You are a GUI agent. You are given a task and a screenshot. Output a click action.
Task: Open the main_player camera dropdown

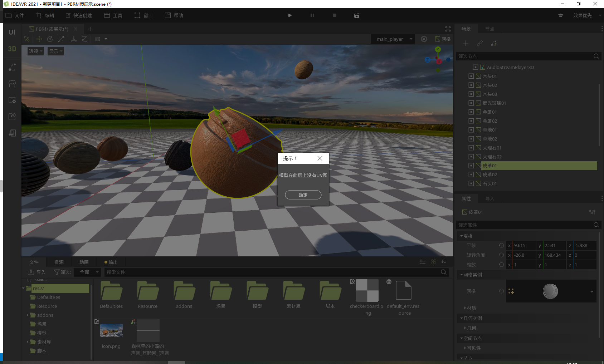click(x=393, y=39)
